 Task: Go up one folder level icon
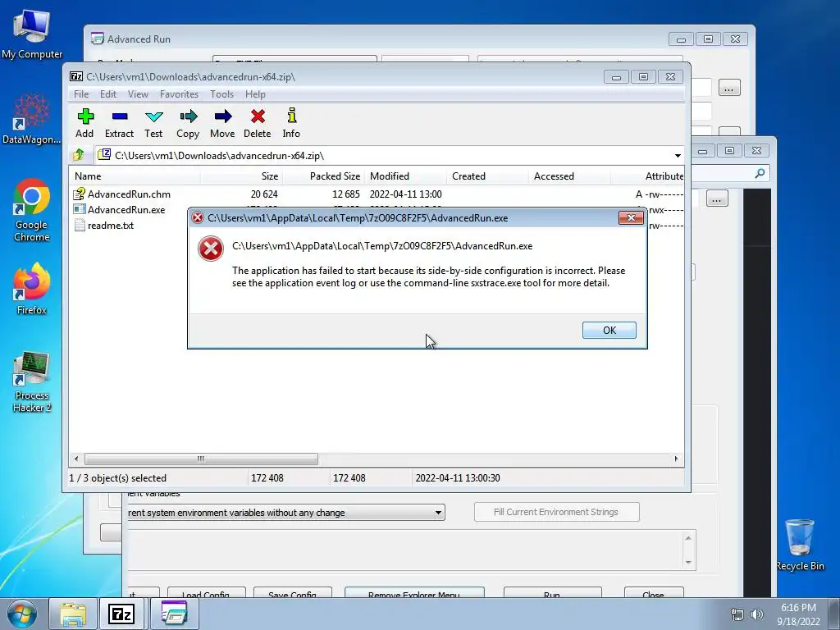point(79,155)
